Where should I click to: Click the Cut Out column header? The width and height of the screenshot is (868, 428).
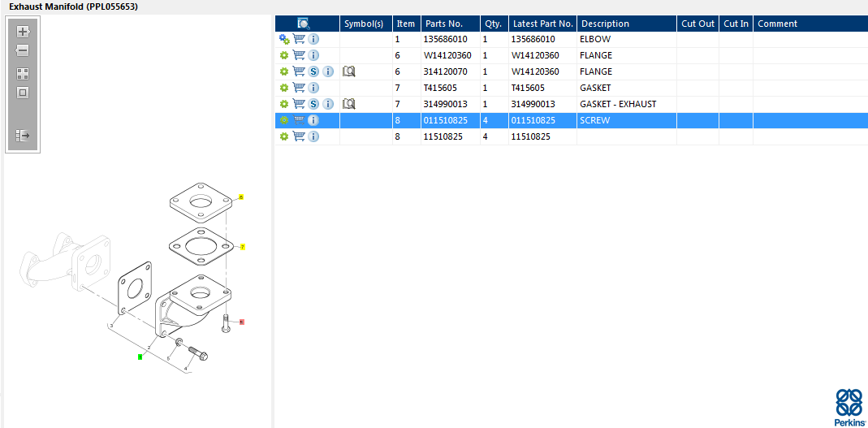(x=698, y=24)
